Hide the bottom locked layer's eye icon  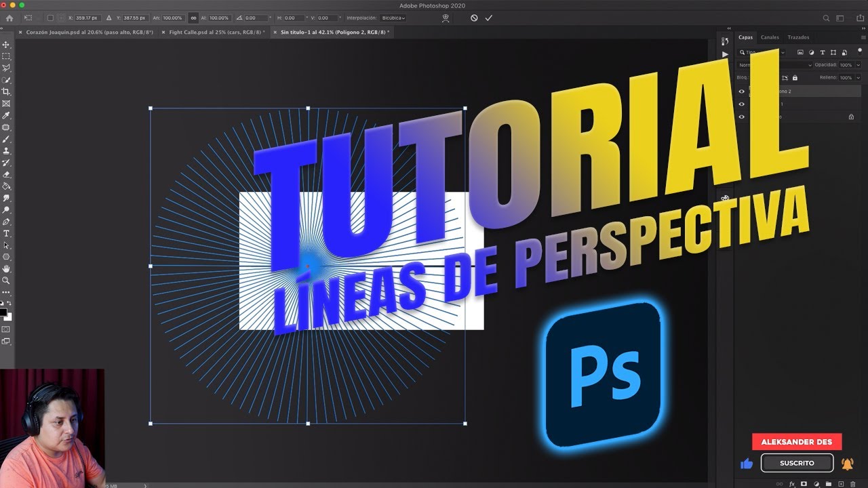point(741,117)
